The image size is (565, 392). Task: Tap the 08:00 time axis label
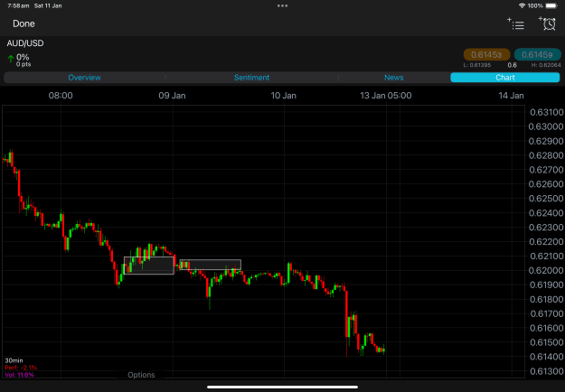click(x=61, y=96)
